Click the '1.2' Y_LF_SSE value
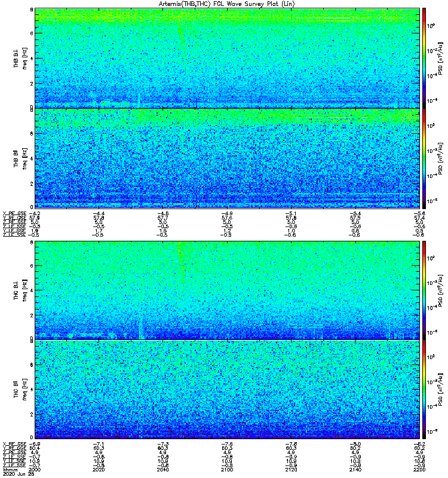 227,231
